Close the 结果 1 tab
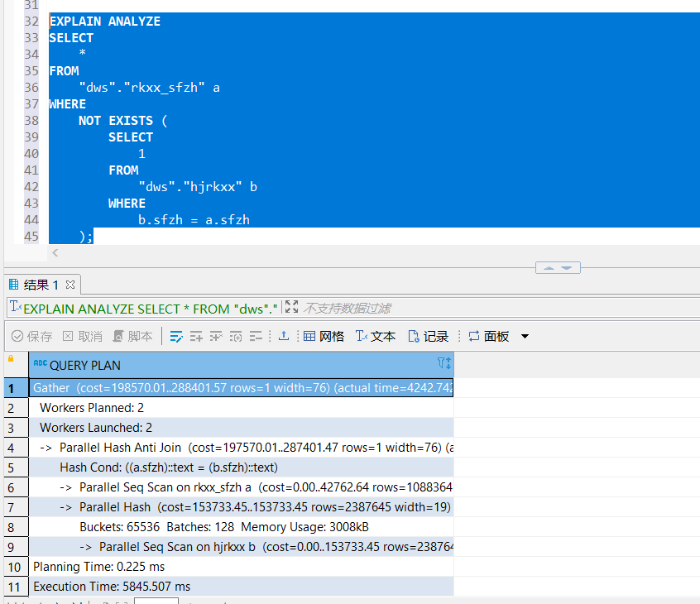This screenshot has height=604, width=700. [x=70, y=285]
